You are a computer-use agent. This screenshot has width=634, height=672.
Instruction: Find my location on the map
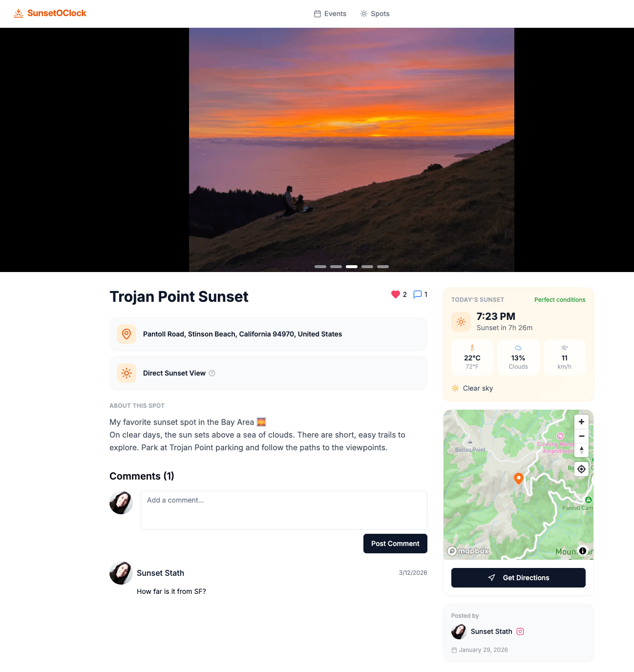(x=581, y=469)
